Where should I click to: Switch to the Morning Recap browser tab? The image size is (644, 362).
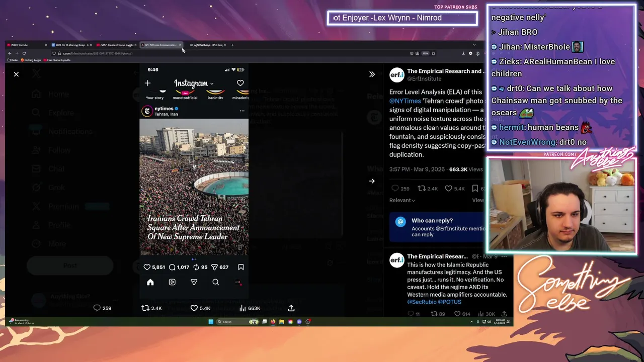click(71, 45)
